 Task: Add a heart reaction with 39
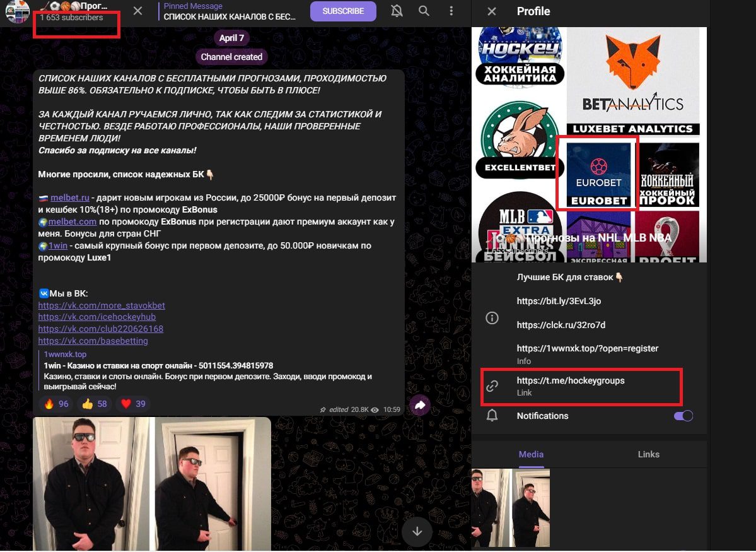tap(133, 404)
